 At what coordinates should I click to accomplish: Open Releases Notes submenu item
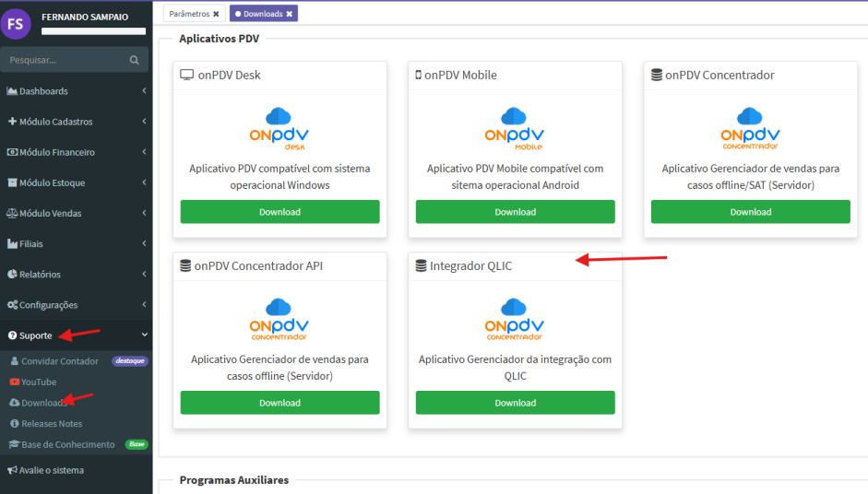(52, 424)
